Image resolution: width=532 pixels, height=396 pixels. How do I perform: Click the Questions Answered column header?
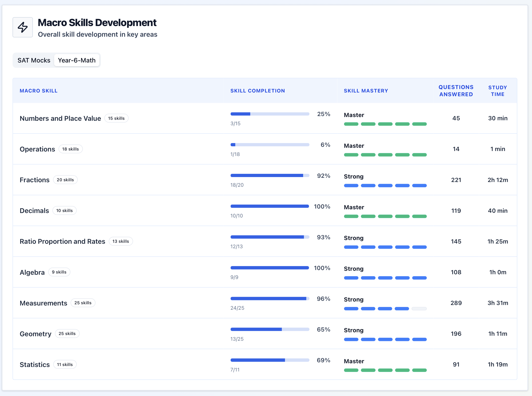coord(456,91)
